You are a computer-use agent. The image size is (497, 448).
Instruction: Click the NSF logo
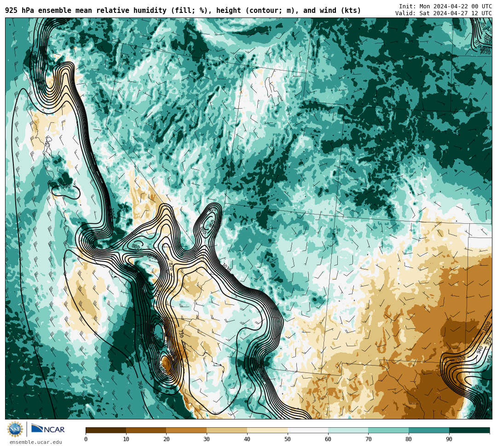click(x=16, y=430)
